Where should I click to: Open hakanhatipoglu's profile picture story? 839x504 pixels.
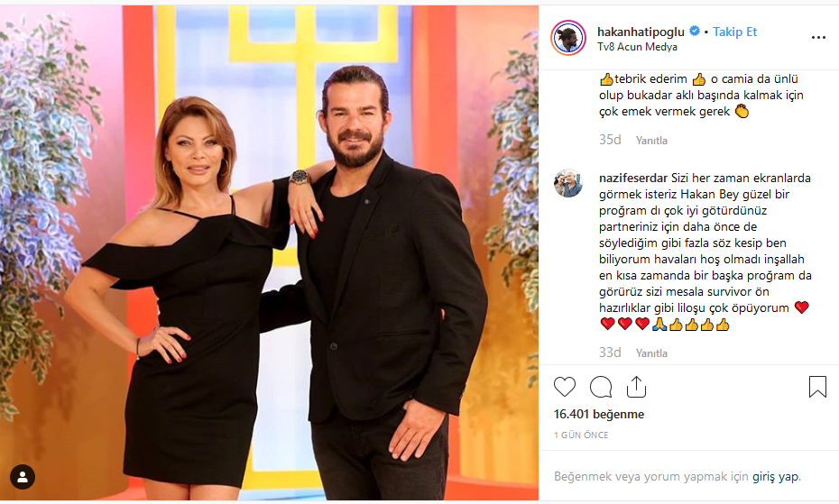coord(568,38)
